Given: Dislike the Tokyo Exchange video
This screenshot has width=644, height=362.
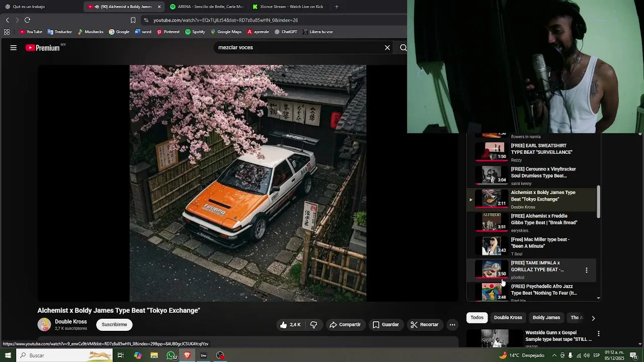Looking at the screenshot, I should pyautogui.click(x=314, y=325).
